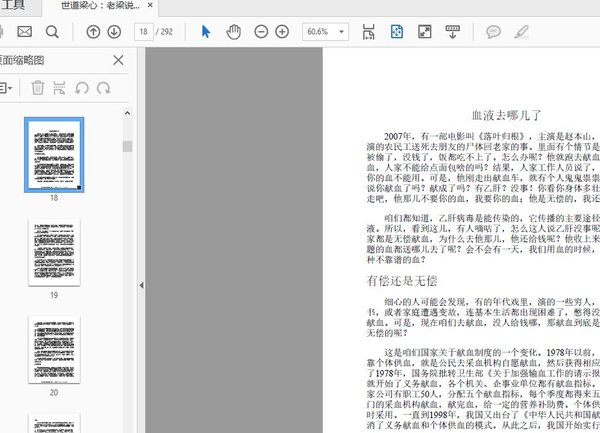Add a comment with speech bubble icon
The height and width of the screenshot is (433, 600).
pos(493,32)
